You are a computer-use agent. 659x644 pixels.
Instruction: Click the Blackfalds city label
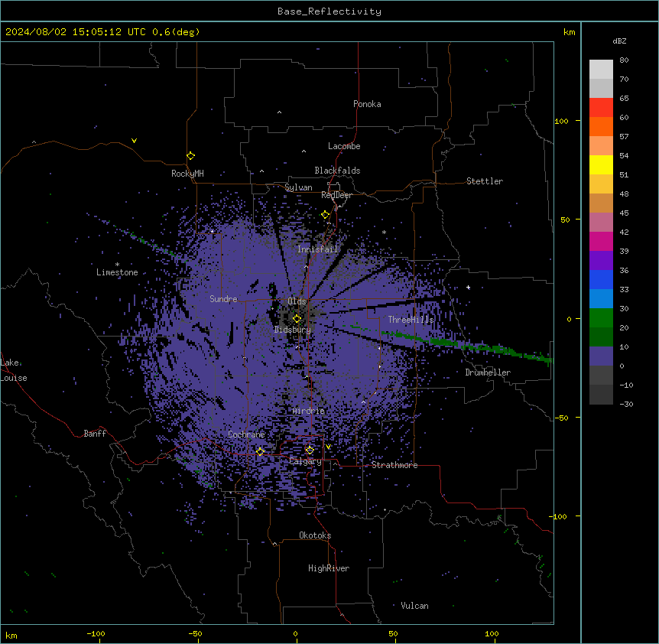pyautogui.click(x=337, y=171)
